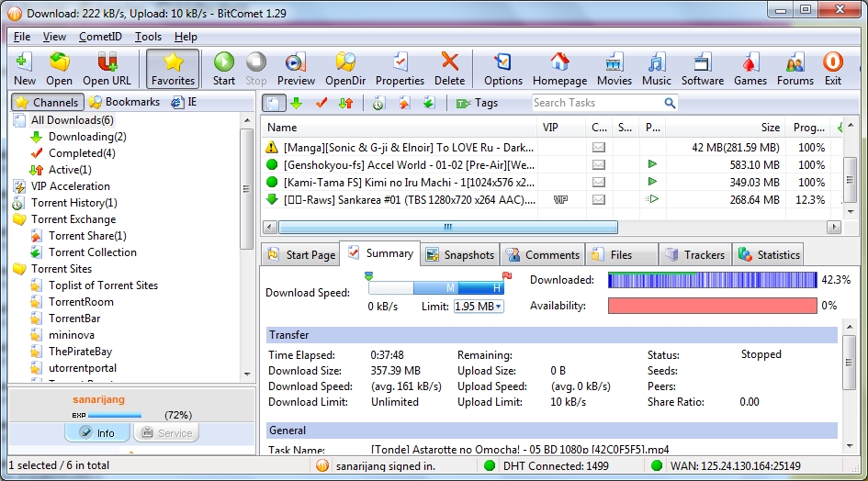The height and width of the screenshot is (481, 868).
Task: Filter by active tasks up-down arrows icon
Action: [x=346, y=103]
